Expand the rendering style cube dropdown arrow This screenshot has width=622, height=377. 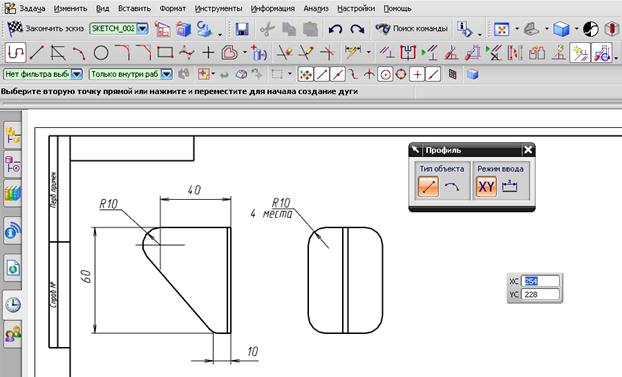[576, 29]
